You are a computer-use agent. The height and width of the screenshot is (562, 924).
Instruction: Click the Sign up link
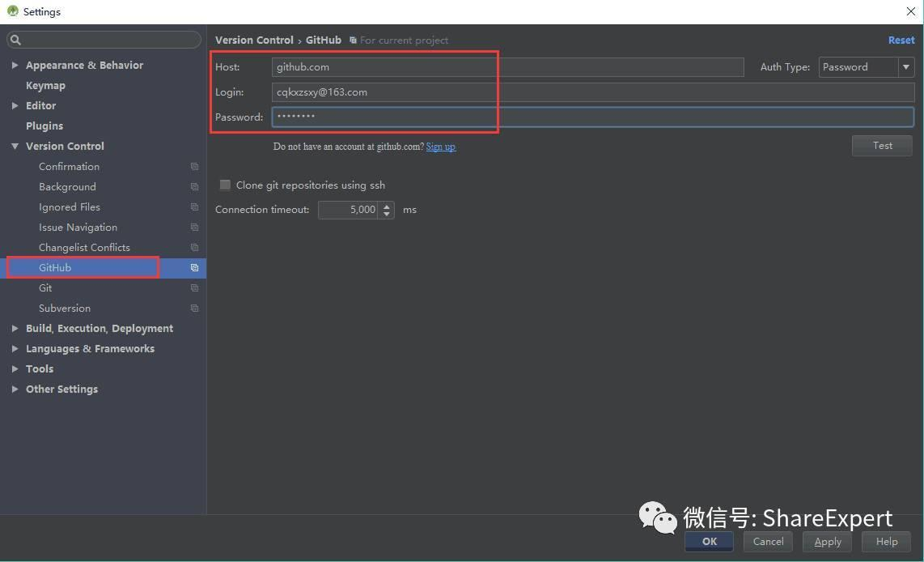[x=441, y=147]
